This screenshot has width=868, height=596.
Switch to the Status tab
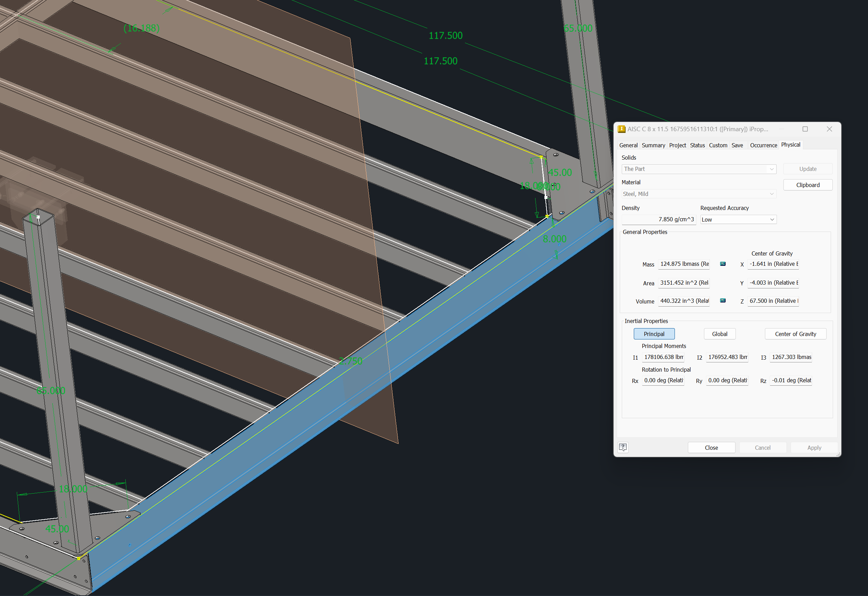697,145
